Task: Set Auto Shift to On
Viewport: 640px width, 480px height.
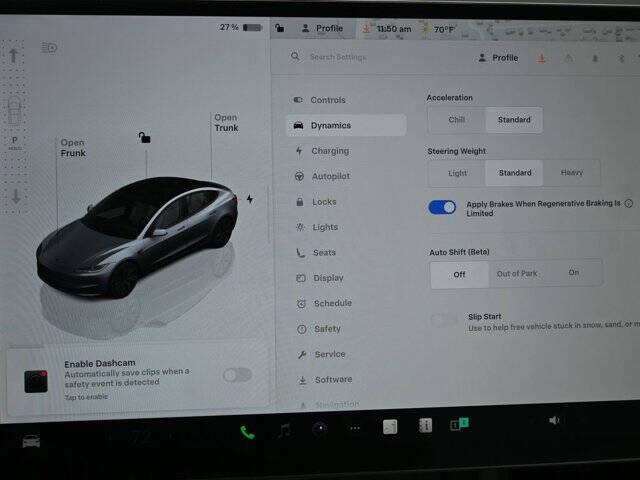Action: click(x=573, y=273)
